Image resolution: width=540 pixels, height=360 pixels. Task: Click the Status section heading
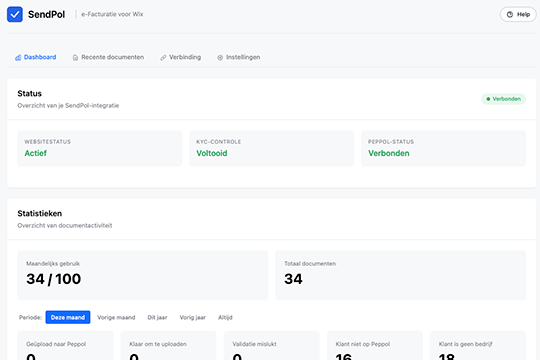point(30,94)
